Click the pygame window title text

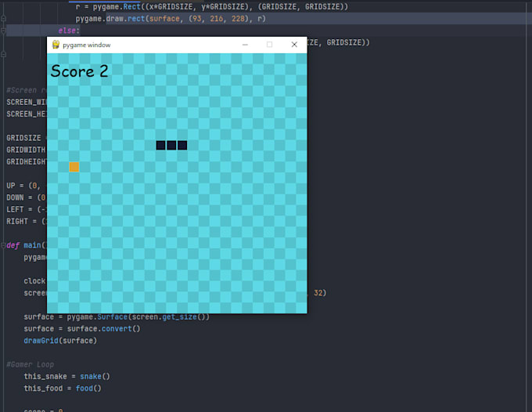pyautogui.click(x=87, y=45)
